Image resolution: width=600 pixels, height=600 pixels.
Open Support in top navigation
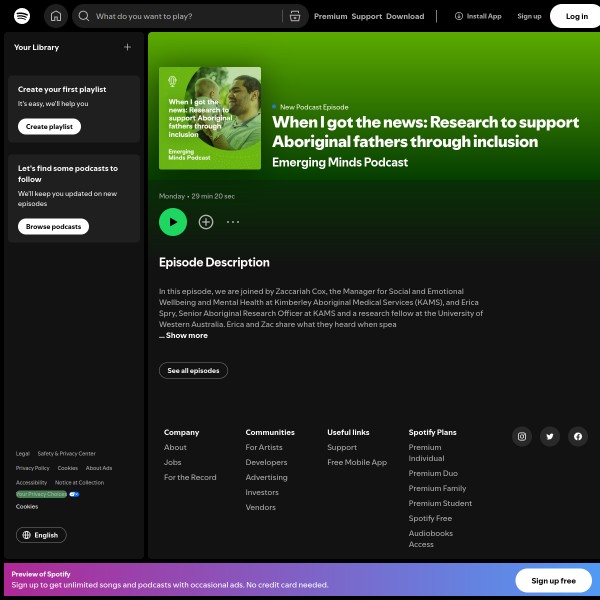366,16
